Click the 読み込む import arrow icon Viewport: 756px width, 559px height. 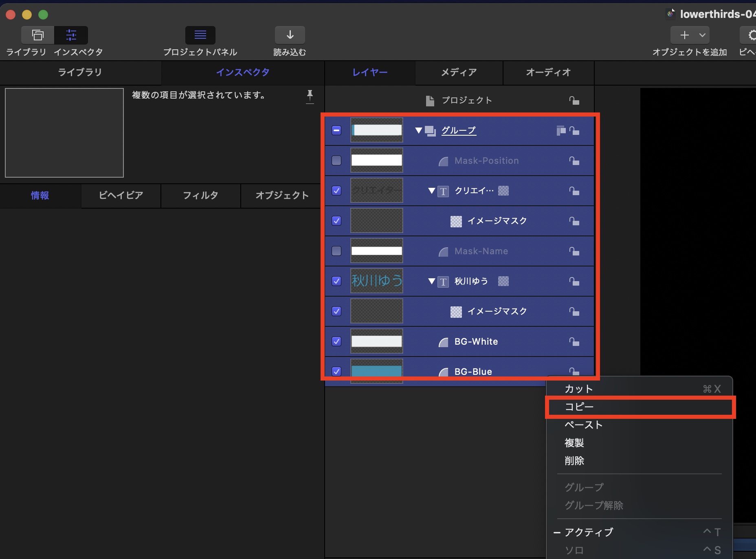pos(290,35)
